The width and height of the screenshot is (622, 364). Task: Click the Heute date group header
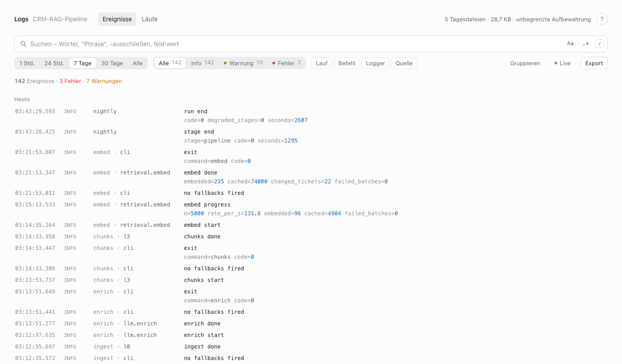coord(22,99)
